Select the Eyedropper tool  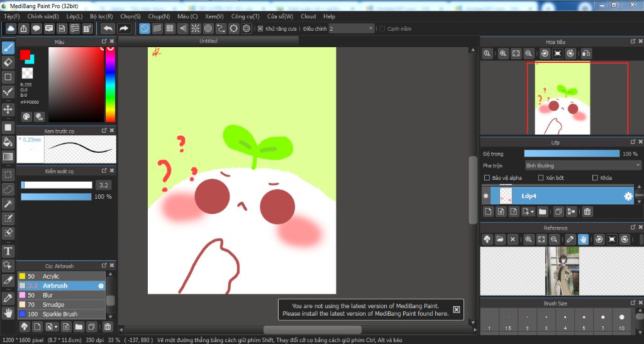(x=8, y=298)
